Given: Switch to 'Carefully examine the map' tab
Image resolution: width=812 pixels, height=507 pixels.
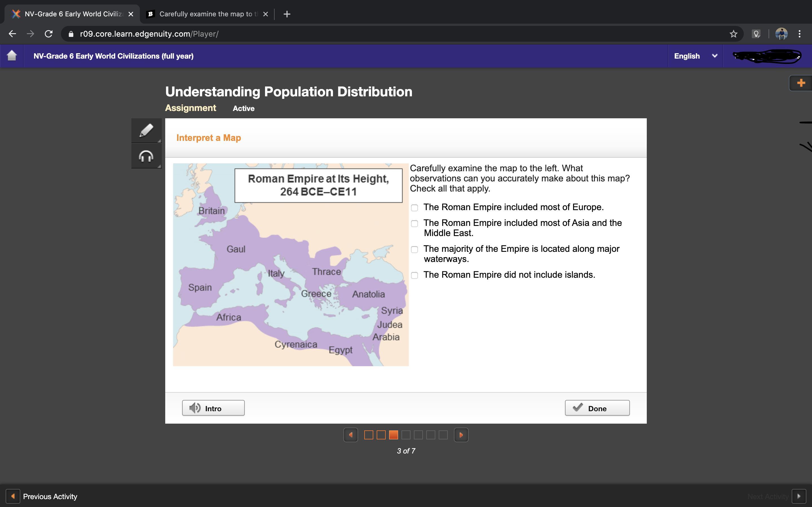Looking at the screenshot, I should click(x=205, y=14).
